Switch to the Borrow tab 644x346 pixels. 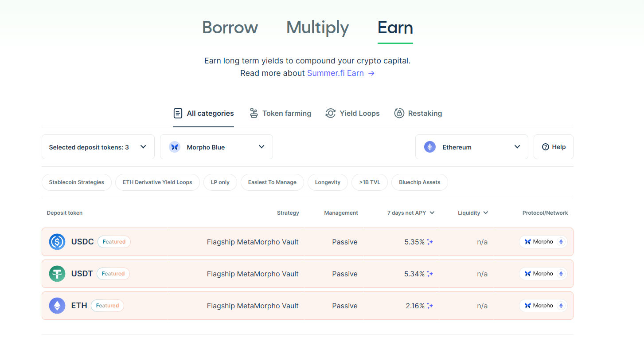[230, 28]
